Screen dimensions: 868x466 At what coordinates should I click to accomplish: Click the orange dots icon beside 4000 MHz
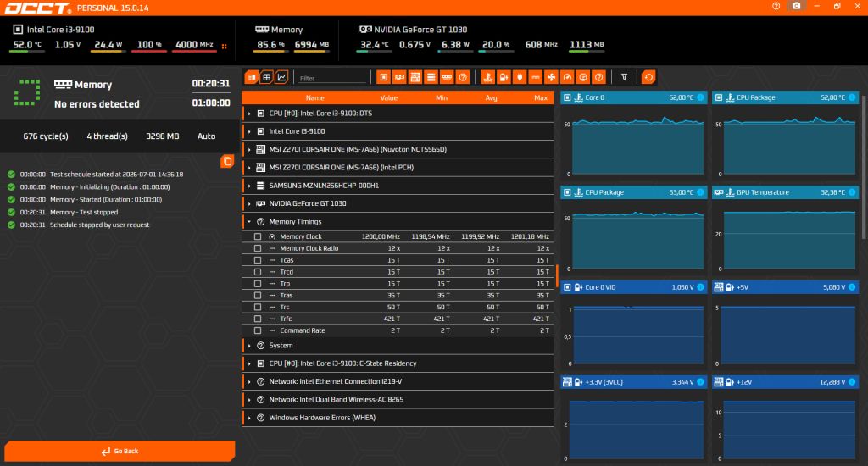click(224, 47)
